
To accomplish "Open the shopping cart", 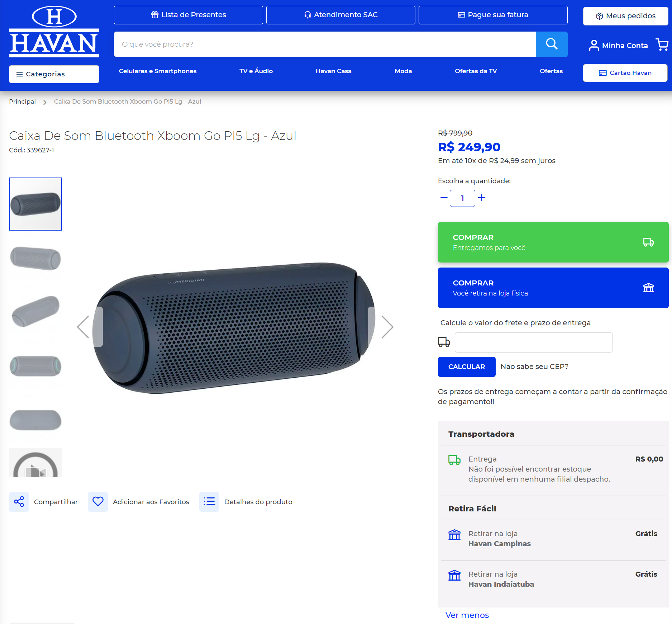I will click(662, 45).
